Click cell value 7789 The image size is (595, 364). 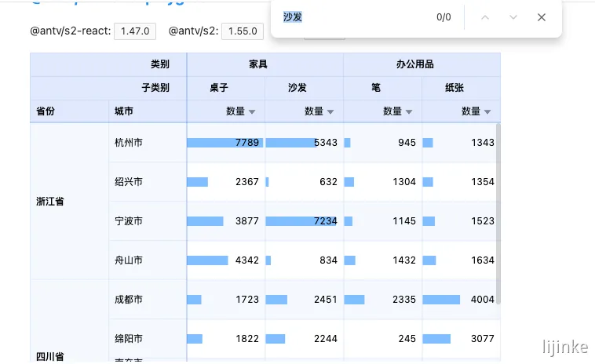[247, 143]
